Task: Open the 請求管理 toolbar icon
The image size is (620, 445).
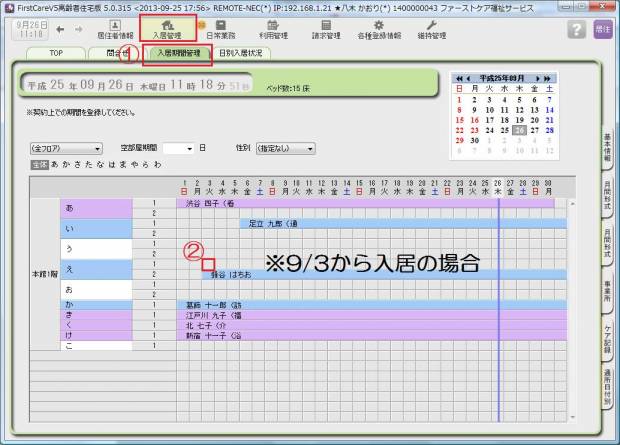Action: coord(326,28)
